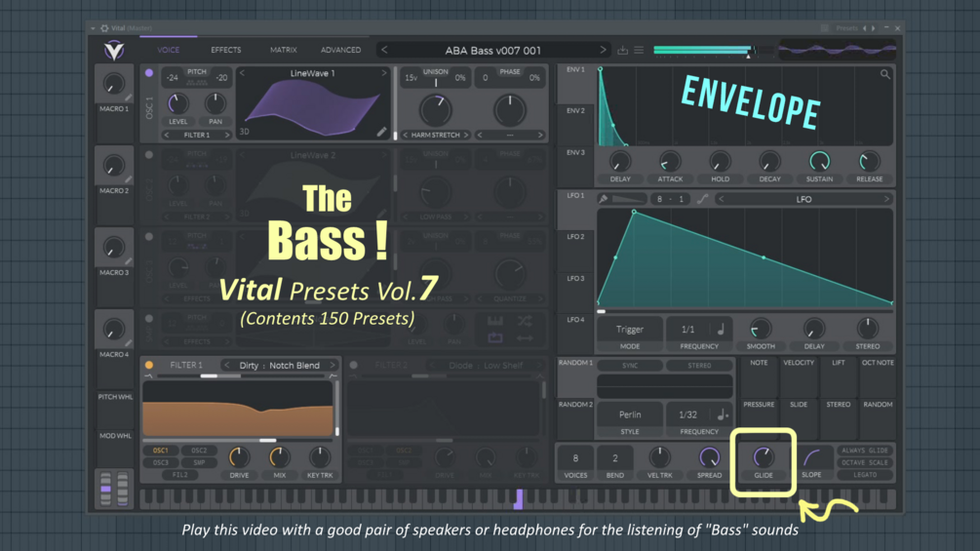The height and width of the screenshot is (551, 980).
Task: Switch to the Effects tab
Action: (225, 50)
